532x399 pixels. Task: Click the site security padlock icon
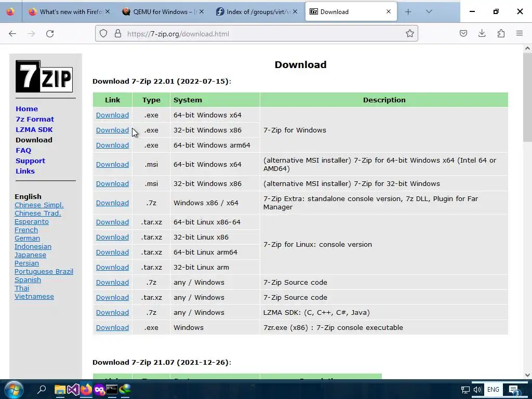tap(118, 34)
